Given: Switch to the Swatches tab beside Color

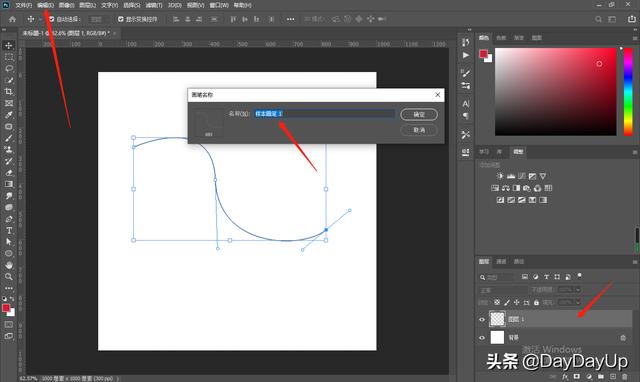Looking at the screenshot, I should [x=501, y=38].
